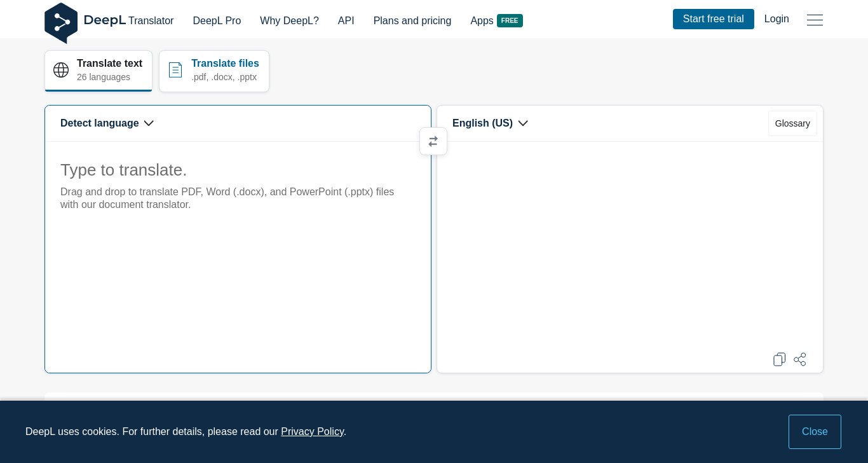Click the document icon in Translate files
Viewport: 868px width, 463px height.
[x=175, y=70]
